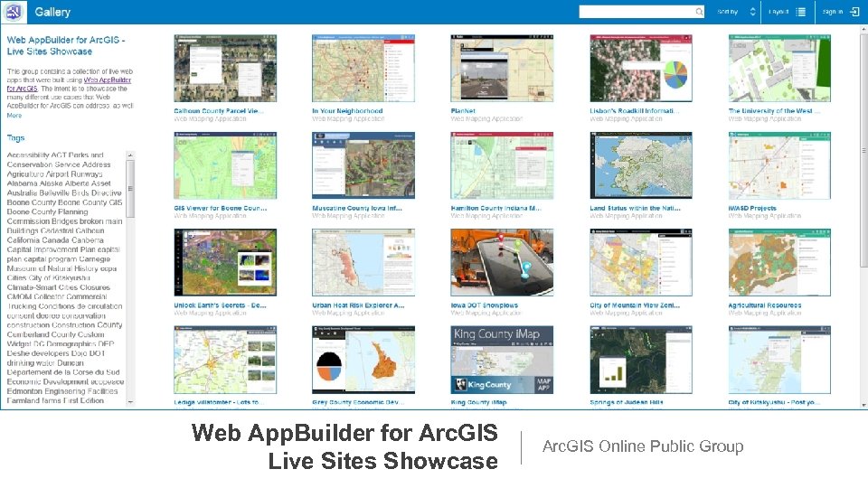Open GIS Viewer for Boone County thumbnail

pyautogui.click(x=225, y=165)
